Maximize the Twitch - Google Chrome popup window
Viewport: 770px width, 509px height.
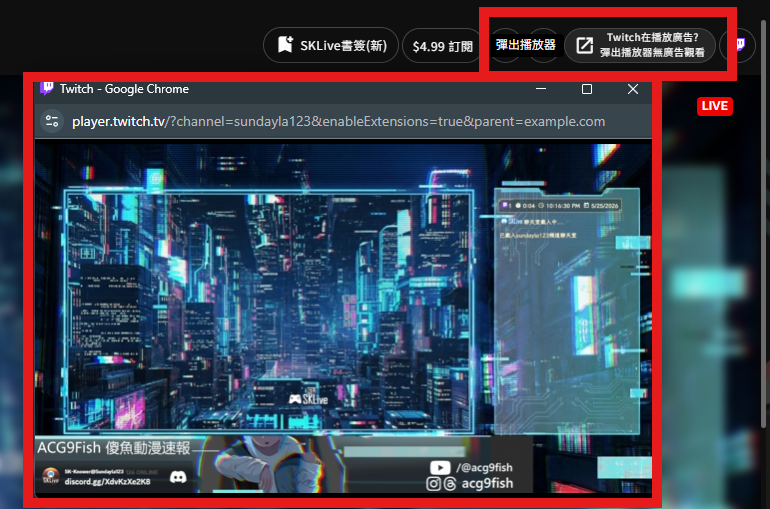(x=586, y=89)
